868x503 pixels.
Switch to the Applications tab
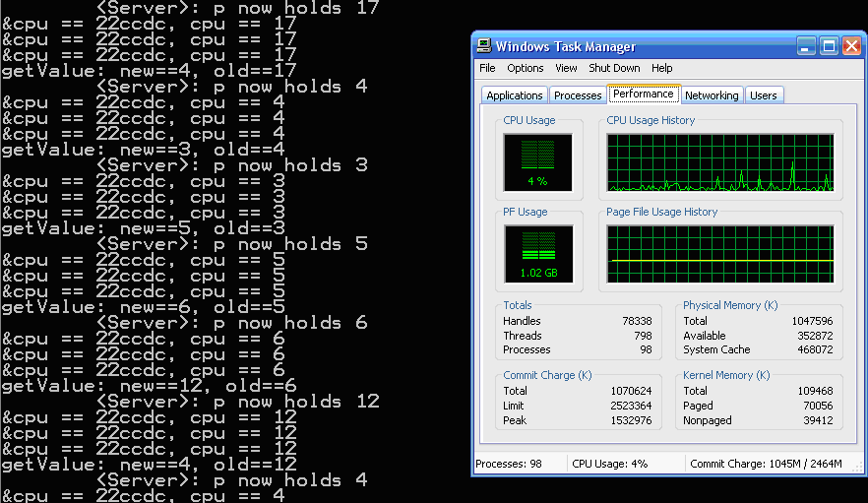514,95
